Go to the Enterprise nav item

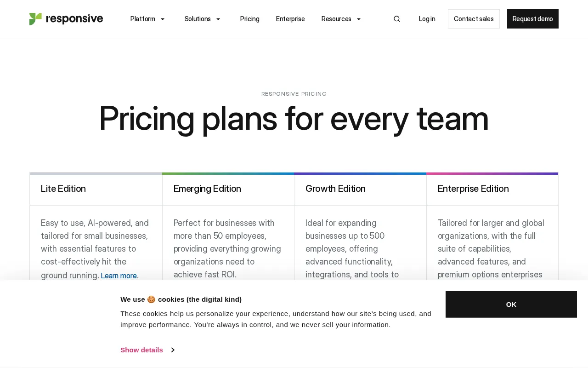click(x=290, y=19)
